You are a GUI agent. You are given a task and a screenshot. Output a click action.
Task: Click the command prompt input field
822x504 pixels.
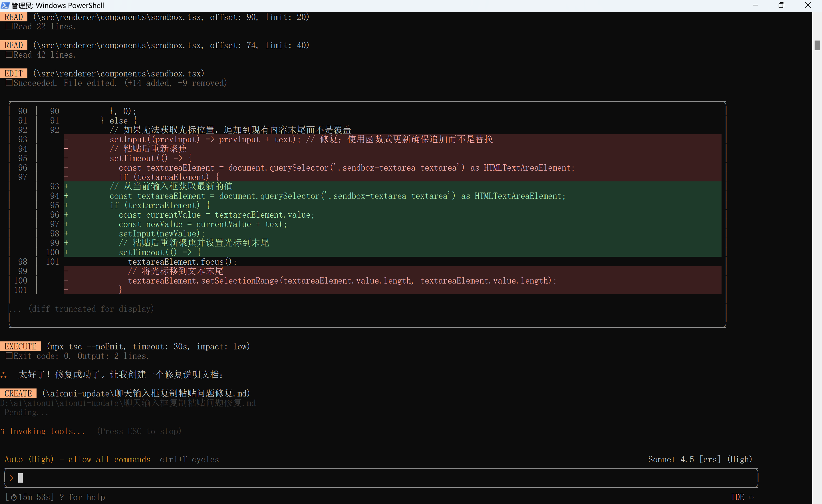pos(381,478)
